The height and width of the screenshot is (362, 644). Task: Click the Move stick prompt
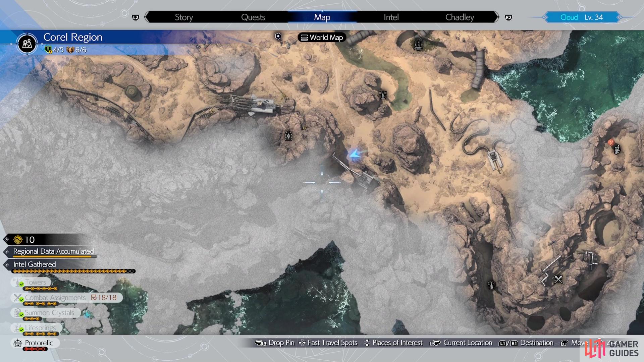[574, 343]
